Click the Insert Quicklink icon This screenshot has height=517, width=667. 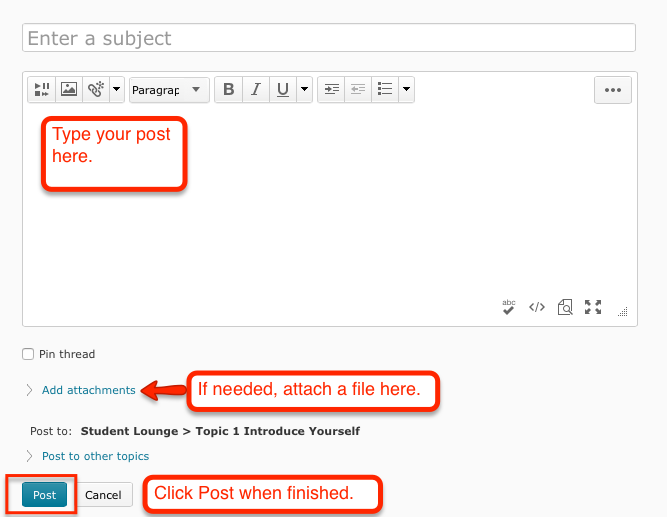tap(95, 90)
